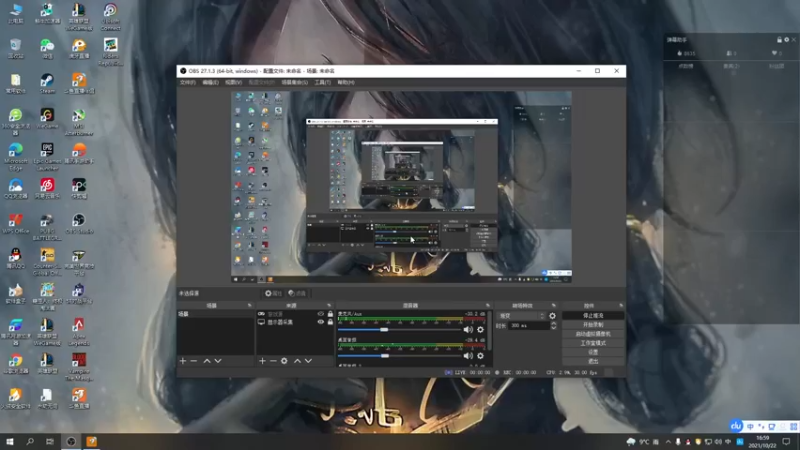
Task: Open the Tencent QQ penguin desktop icon
Action: coord(15,259)
